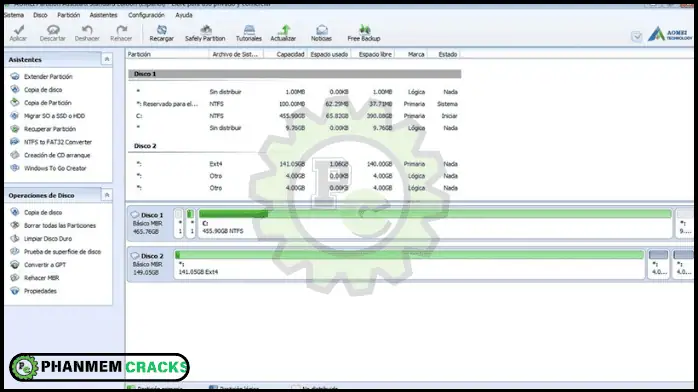Collapse the Asistentes panel
The height and width of the screenshot is (392, 698).
107,59
